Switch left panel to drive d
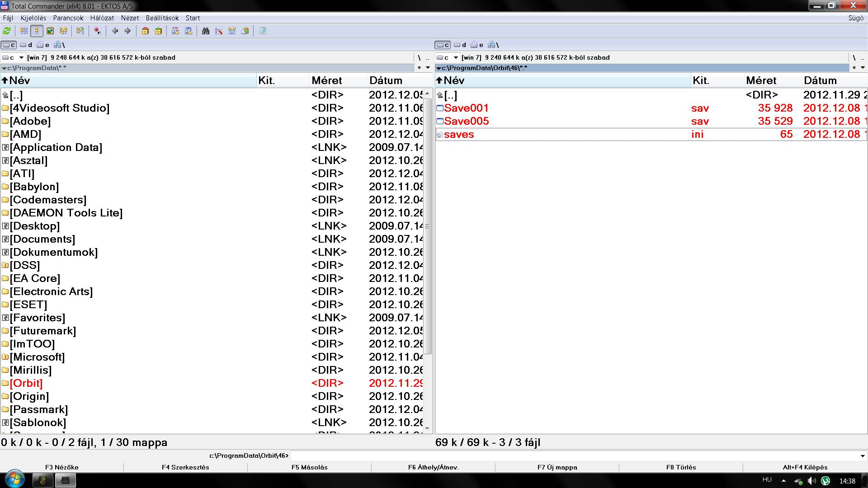Image resolution: width=868 pixels, height=488 pixels. (x=26, y=45)
